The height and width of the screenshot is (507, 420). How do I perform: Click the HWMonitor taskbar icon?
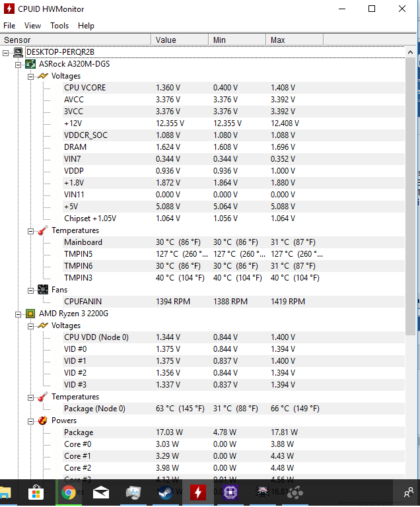click(x=198, y=492)
